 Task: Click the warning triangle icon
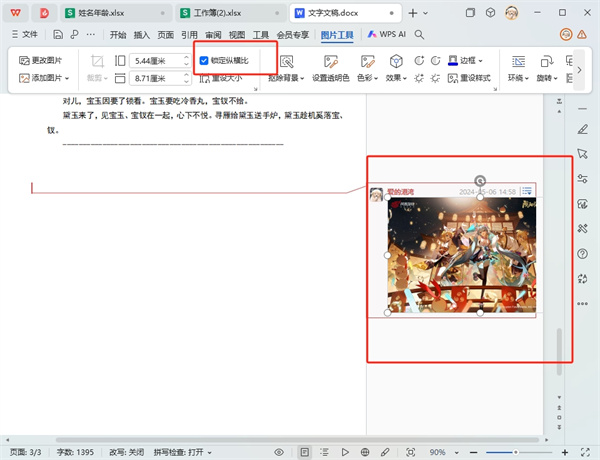[582, 34]
